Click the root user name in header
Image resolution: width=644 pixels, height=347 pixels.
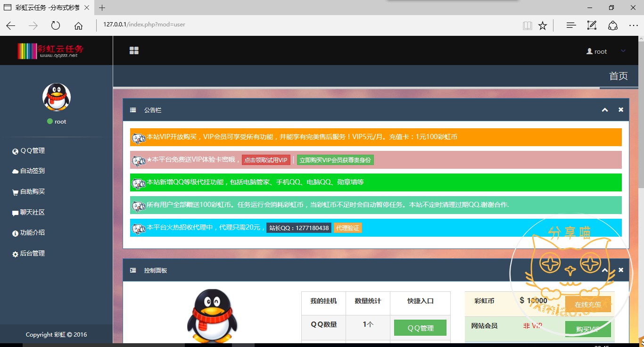tap(601, 51)
